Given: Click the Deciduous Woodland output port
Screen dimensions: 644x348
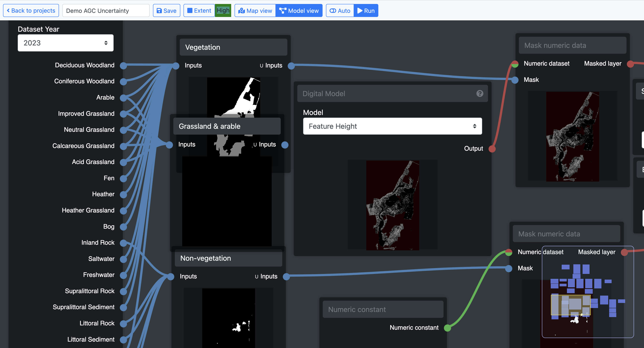Looking at the screenshot, I should point(123,66).
